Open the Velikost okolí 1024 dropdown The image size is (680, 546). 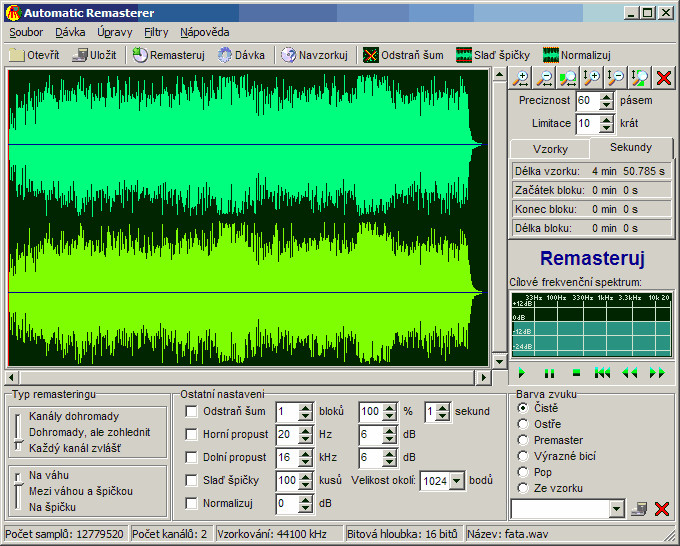point(457,481)
